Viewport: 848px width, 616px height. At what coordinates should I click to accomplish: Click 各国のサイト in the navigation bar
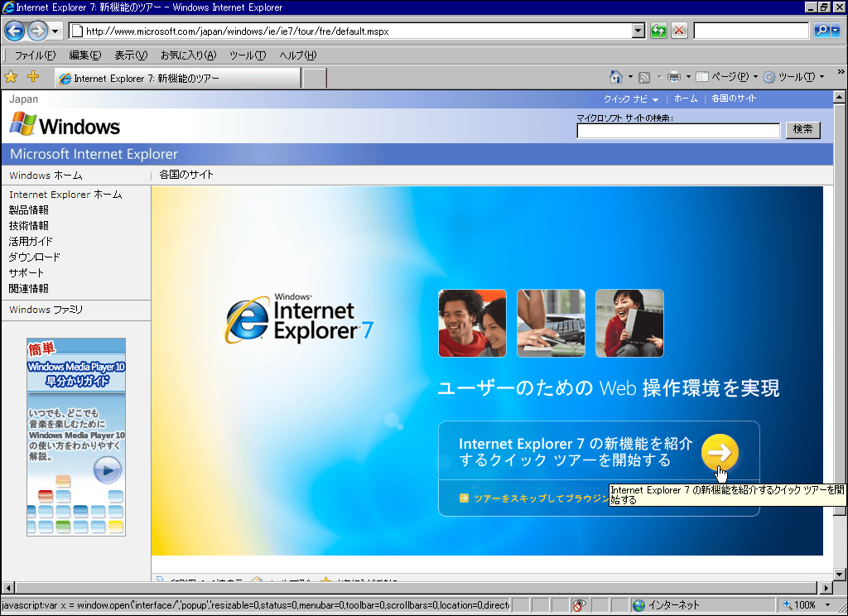[x=186, y=175]
